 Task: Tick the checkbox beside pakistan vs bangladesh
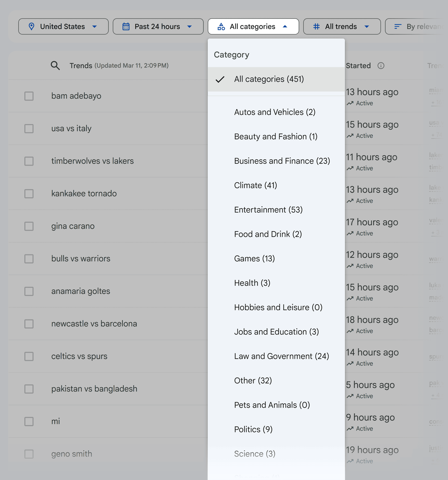point(29,389)
